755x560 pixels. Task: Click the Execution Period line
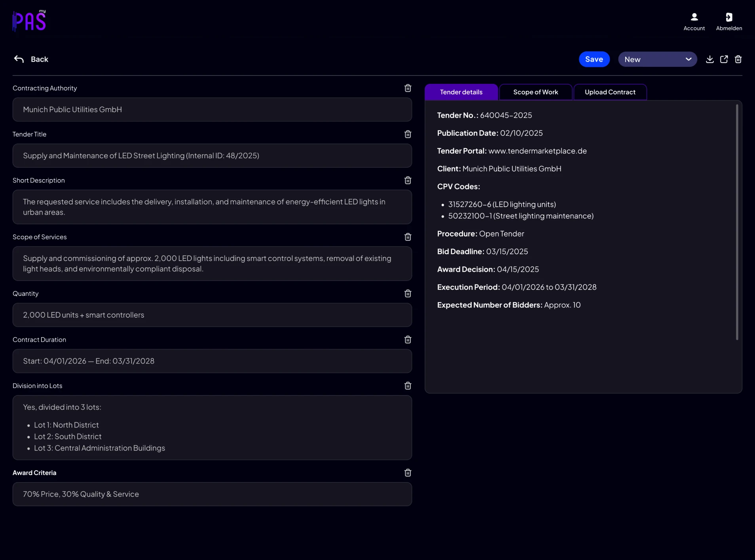coord(517,287)
